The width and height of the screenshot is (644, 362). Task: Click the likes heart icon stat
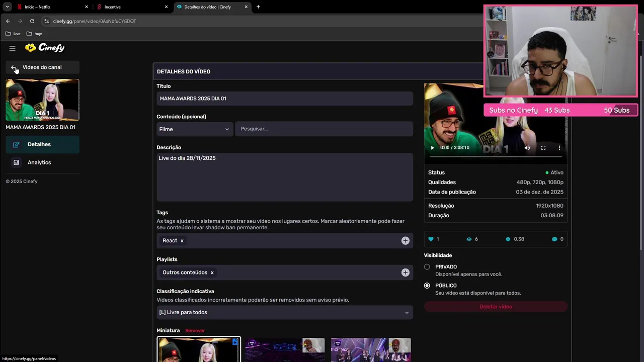[x=431, y=239]
